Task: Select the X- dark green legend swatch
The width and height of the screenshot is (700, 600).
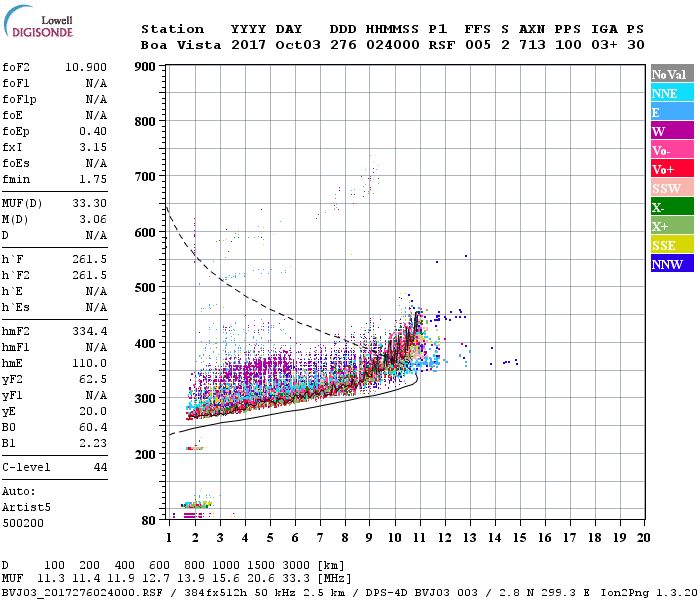Action: point(672,207)
